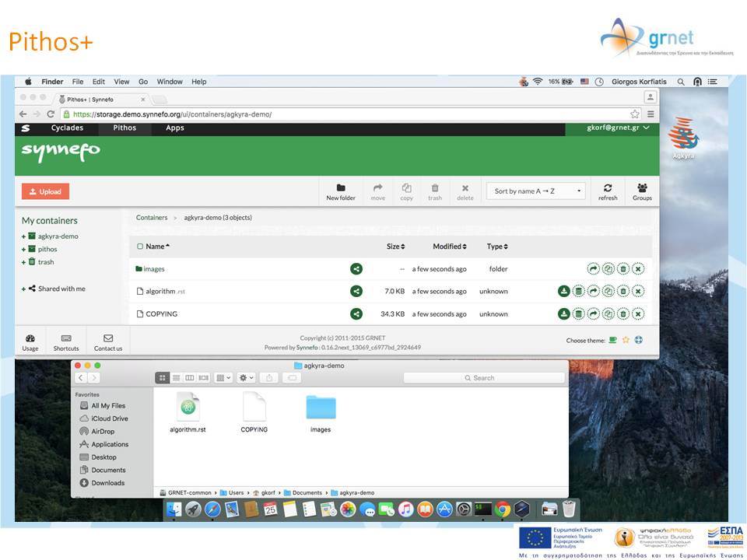Open the Contact us form
The image size is (747, 560).
108,342
